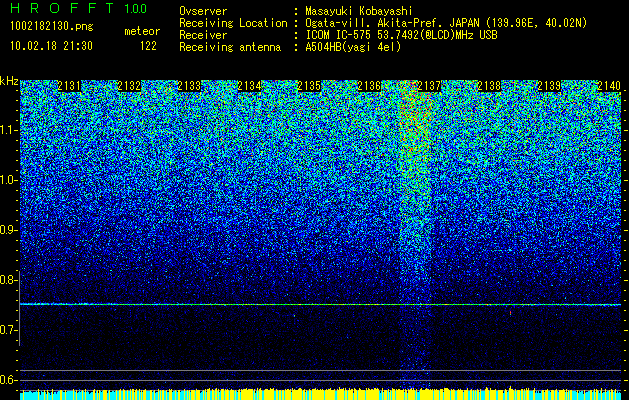Click the 2135 time marker
The image size is (629, 400).
point(309,86)
